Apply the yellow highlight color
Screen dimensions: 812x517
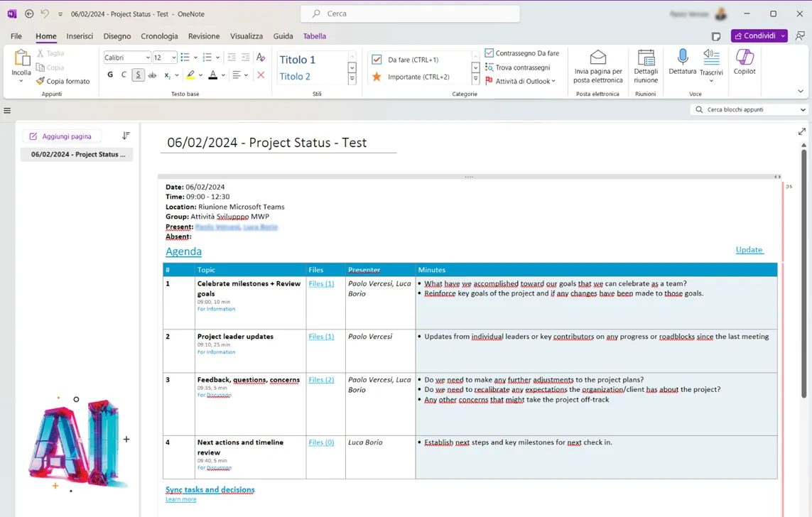(190, 75)
